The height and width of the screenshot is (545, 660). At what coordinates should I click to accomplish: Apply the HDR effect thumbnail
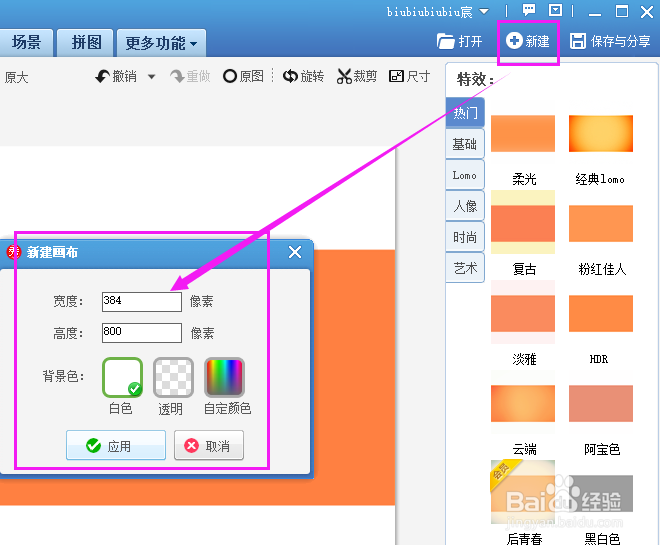[601, 314]
